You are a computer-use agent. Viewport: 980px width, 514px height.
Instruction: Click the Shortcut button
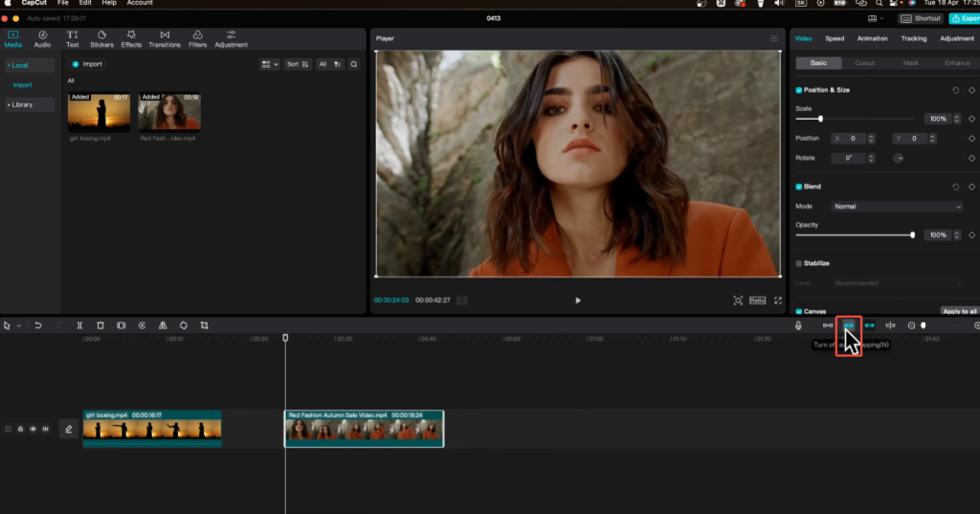tap(921, 19)
